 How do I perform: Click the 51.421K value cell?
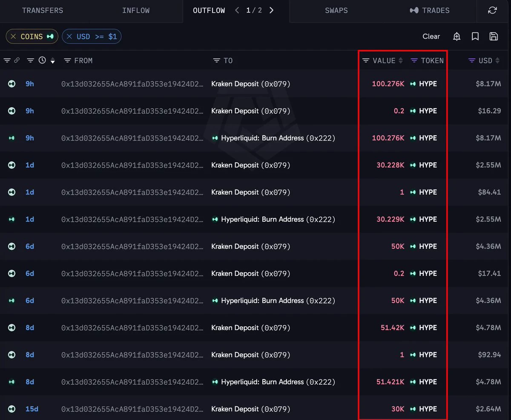390,382
